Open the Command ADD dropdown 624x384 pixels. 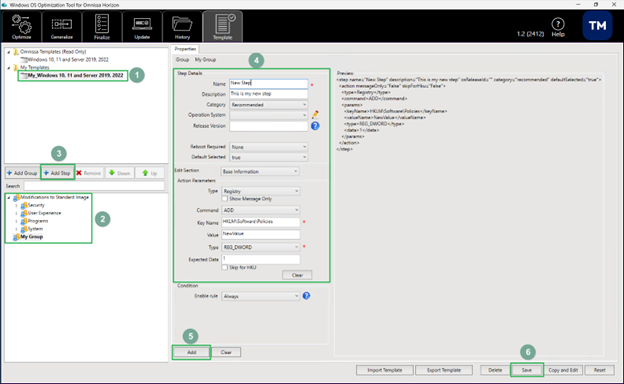click(x=261, y=210)
